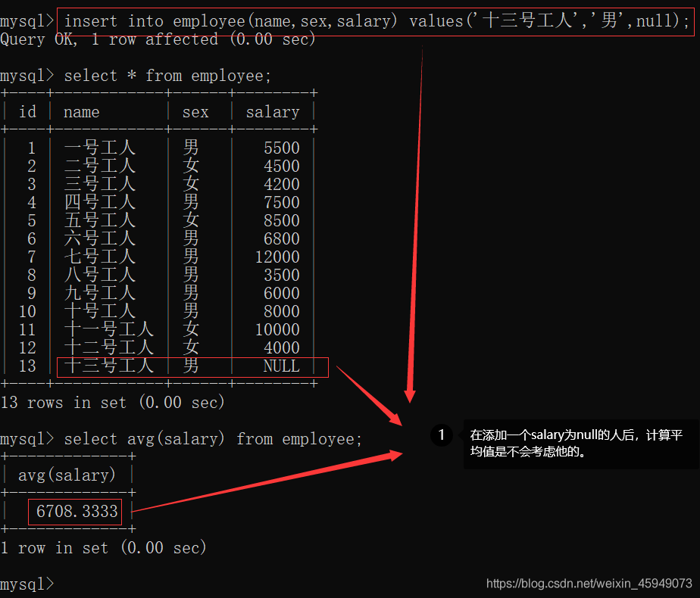This screenshot has width=700, height=598.
Task: Click the id cell 7 in the table
Action: 32,257
